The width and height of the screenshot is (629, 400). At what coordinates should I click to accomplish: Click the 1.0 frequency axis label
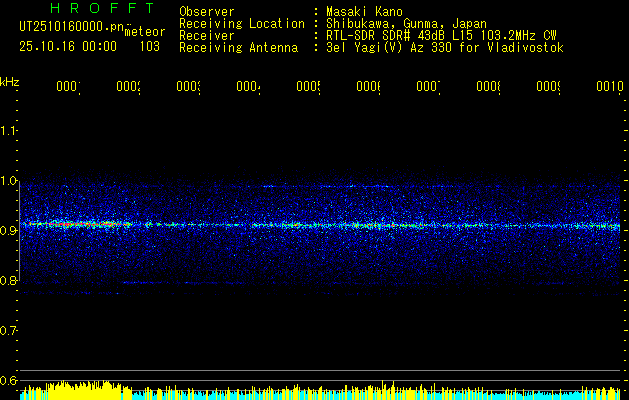9,181
